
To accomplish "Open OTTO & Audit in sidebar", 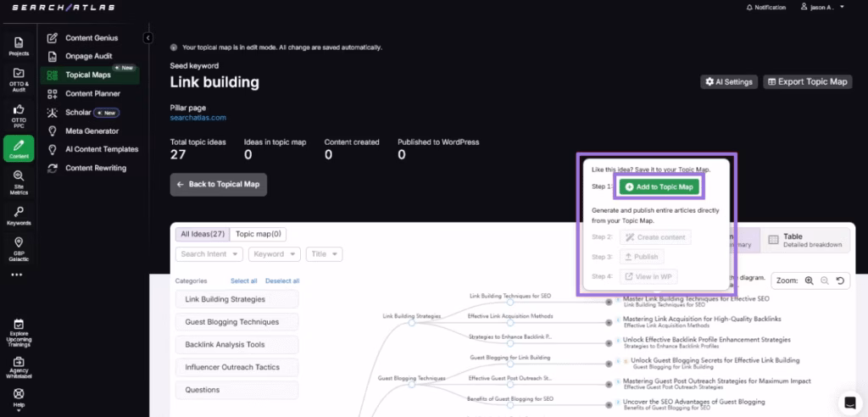I will (x=19, y=78).
